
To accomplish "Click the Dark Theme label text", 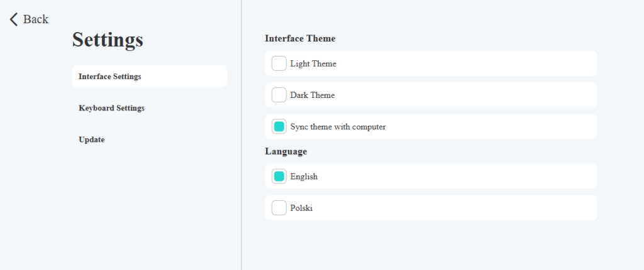I will 313,95.
